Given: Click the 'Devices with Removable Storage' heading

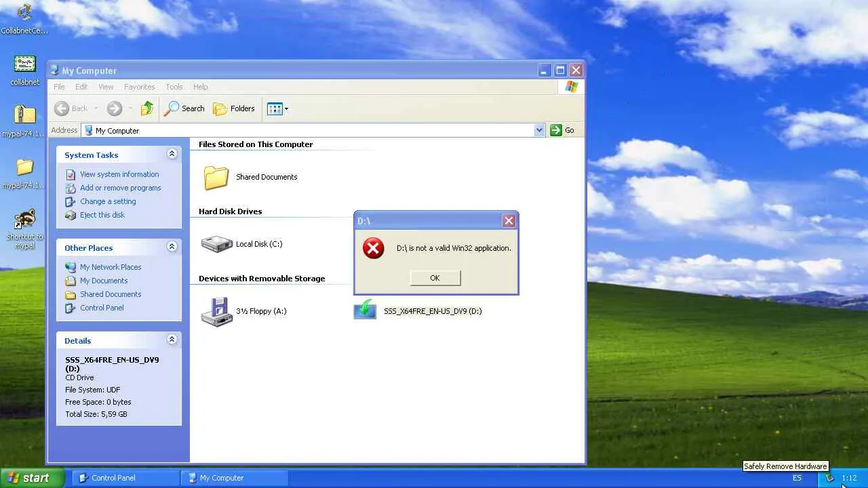Looking at the screenshot, I should tap(262, 279).
